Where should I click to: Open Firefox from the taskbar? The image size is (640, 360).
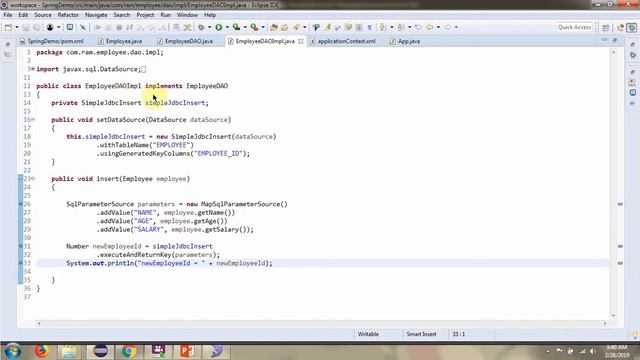[42, 351]
